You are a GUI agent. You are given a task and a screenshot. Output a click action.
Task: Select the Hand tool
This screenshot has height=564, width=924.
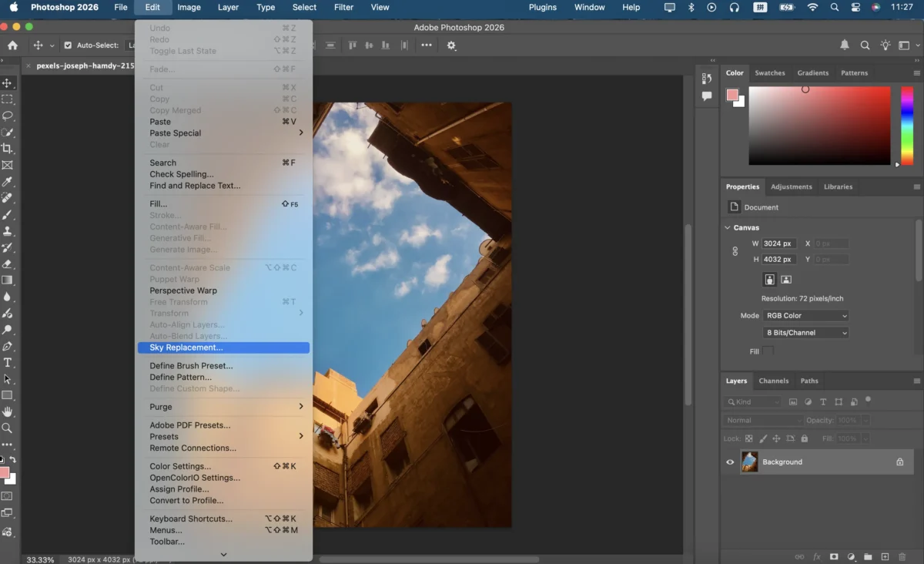tap(8, 412)
